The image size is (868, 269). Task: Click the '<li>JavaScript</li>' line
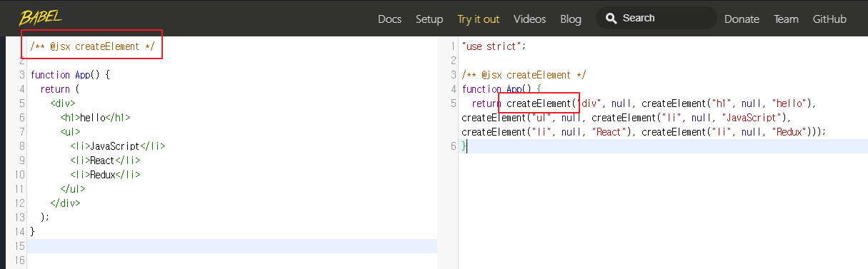tap(117, 146)
